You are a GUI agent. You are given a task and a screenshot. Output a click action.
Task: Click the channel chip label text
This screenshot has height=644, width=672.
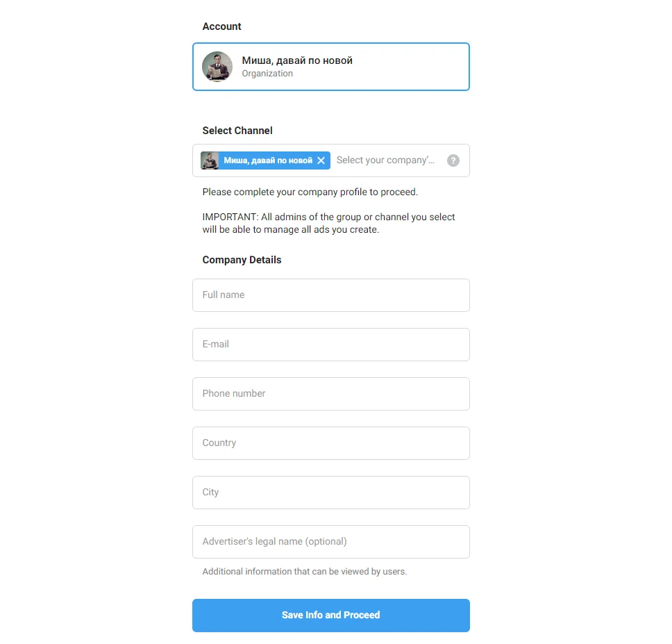(x=268, y=160)
